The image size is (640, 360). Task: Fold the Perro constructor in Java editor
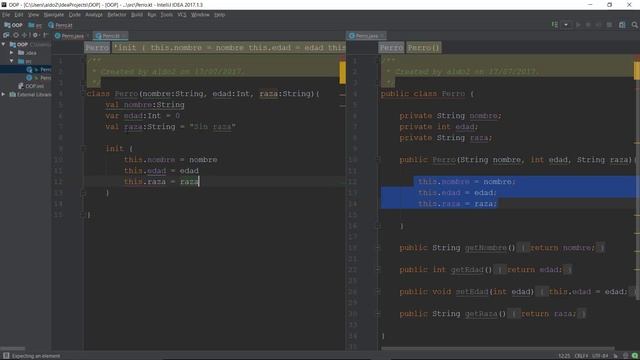(378, 160)
